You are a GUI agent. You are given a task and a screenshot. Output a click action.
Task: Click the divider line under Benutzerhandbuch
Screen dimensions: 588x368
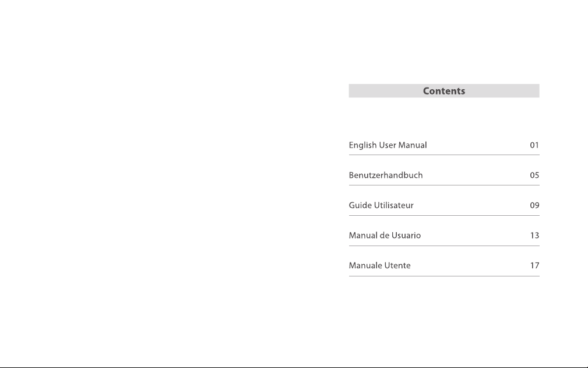click(444, 185)
